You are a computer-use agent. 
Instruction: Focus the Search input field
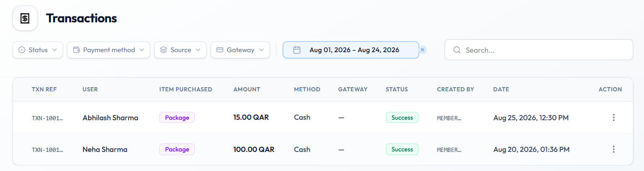[x=539, y=50]
